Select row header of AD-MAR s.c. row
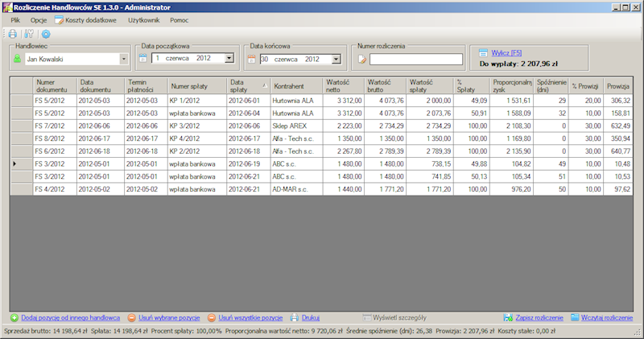Screen dimensions: 644x339 pos(22,189)
